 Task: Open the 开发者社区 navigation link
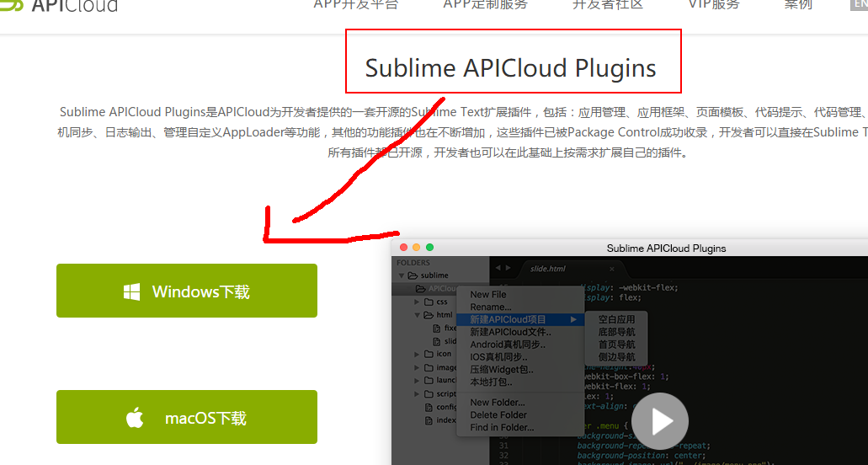607,5
